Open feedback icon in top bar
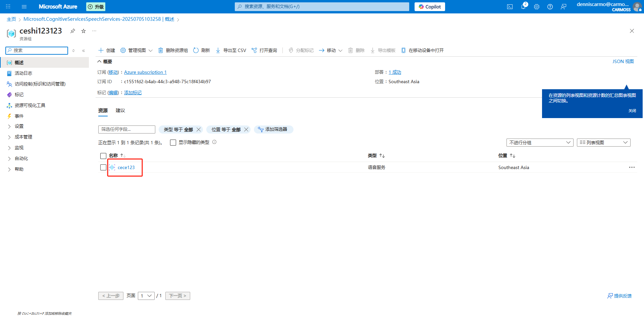Screen dimensions: 644x317 pyautogui.click(x=563, y=7)
